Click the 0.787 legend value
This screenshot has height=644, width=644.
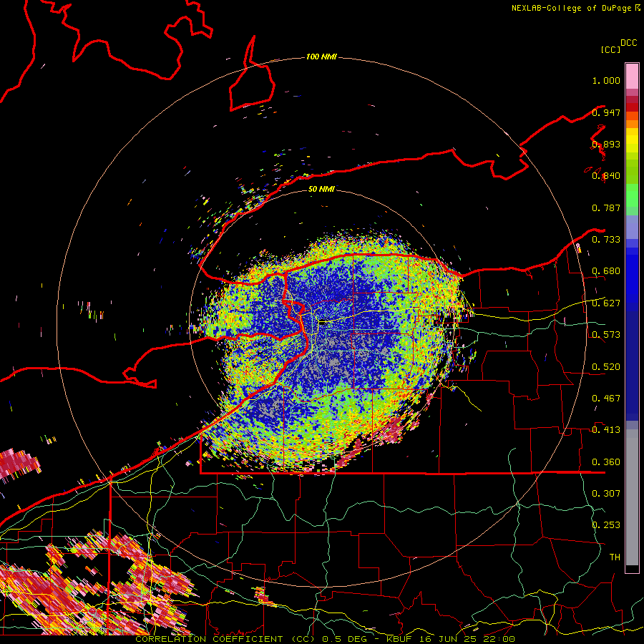click(x=606, y=208)
